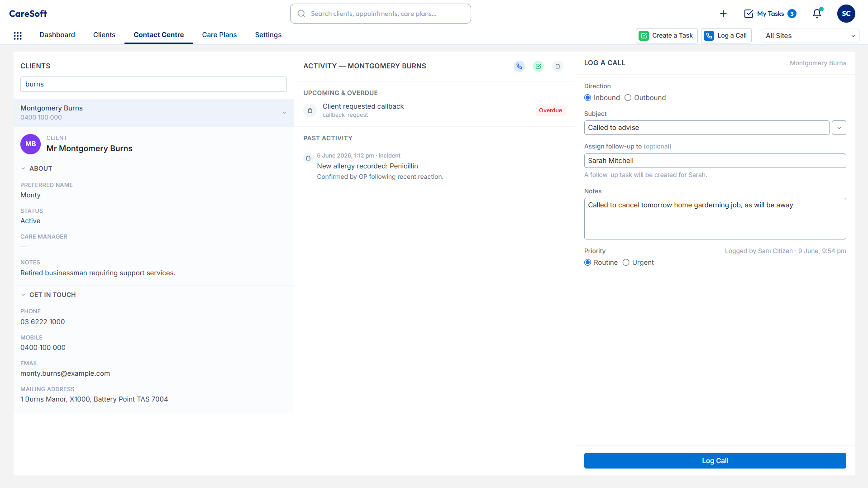868x488 pixels.
Task: Click the incident icon beside Penicillin allergy entry
Action: coord(308,158)
